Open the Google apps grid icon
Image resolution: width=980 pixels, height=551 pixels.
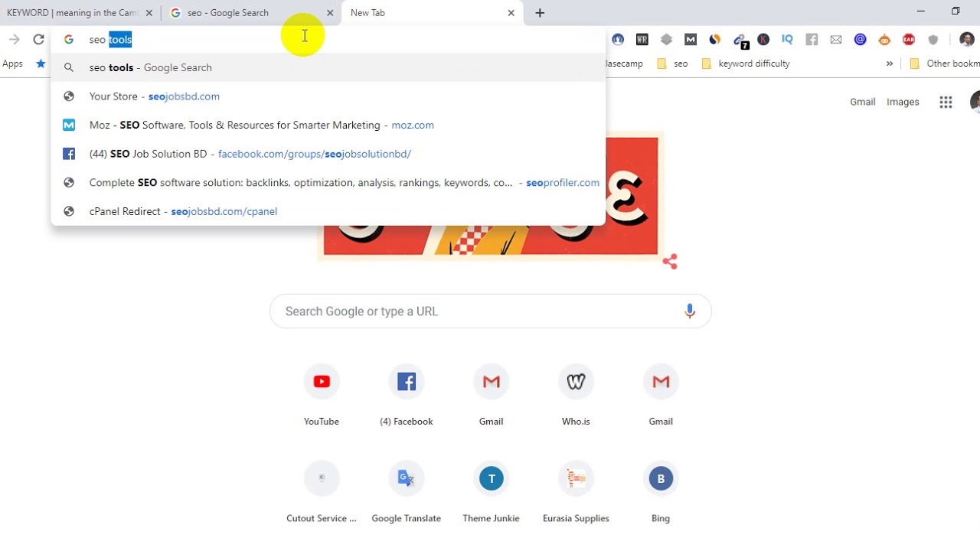tap(946, 102)
